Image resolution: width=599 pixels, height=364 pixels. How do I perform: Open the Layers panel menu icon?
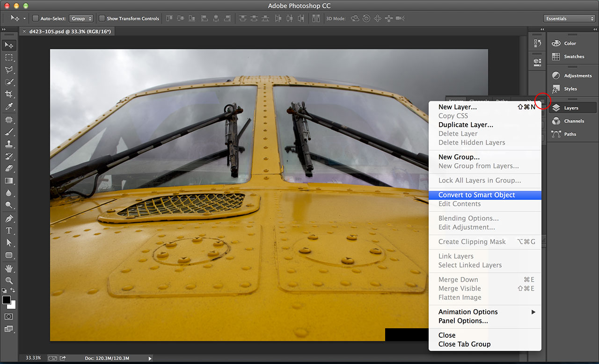click(x=542, y=101)
